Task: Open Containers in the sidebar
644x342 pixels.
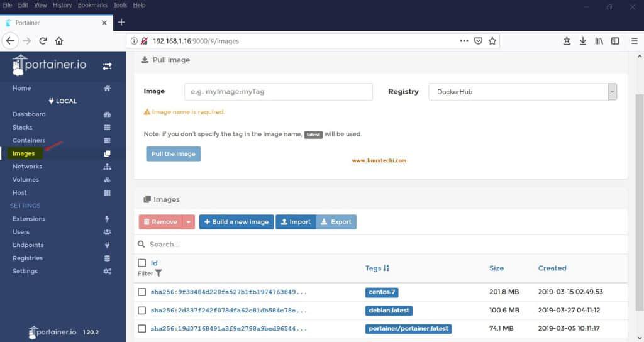Action: [x=29, y=141]
